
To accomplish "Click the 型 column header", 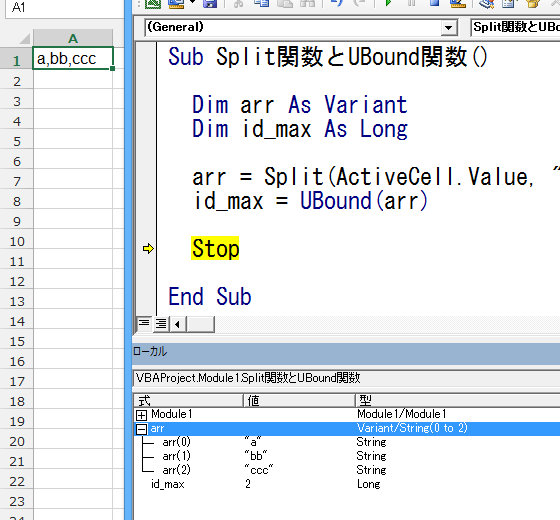I will (458, 400).
